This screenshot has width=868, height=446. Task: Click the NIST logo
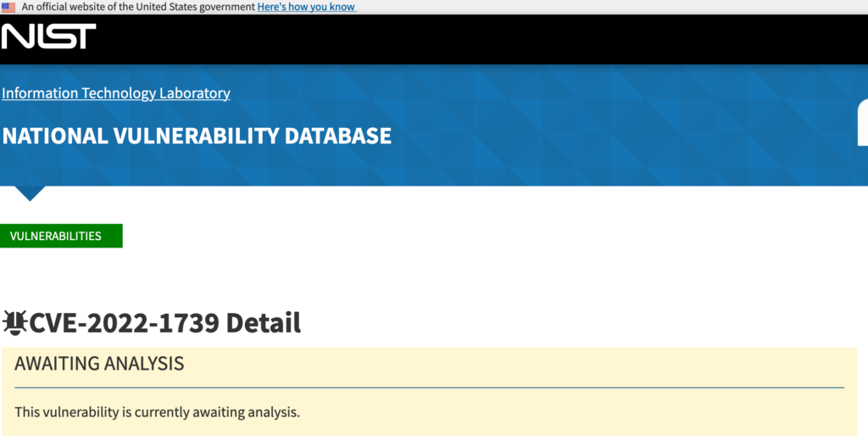click(x=48, y=36)
